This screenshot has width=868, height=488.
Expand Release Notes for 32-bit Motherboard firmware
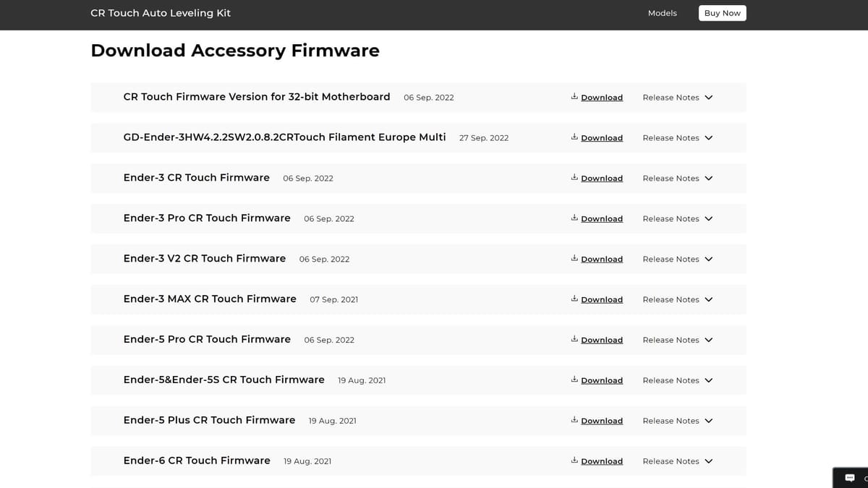click(678, 98)
